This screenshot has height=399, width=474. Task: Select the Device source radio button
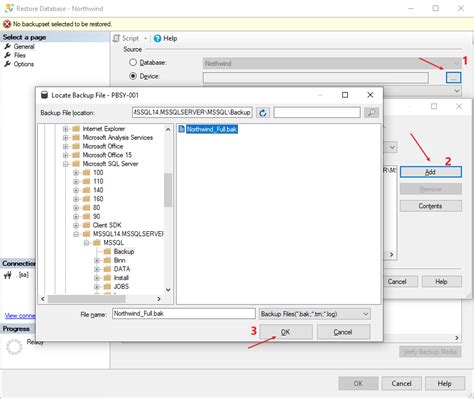(133, 76)
